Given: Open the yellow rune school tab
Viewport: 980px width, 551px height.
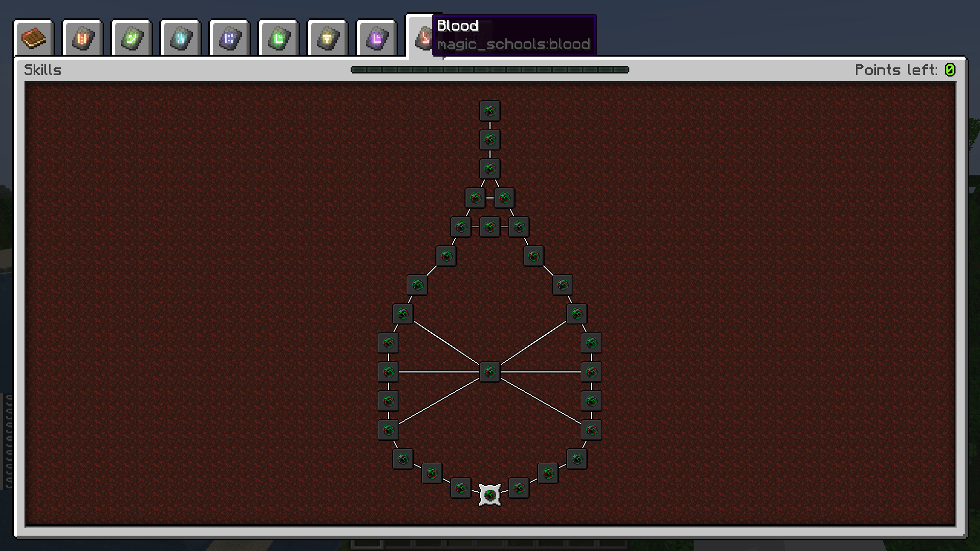Looking at the screenshot, I should pos(326,37).
